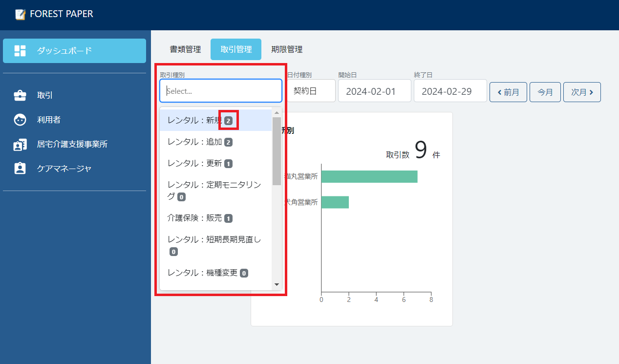Click the FOREST PAPER logo icon
This screenshot has width=619, height=364.
[19, 14]
